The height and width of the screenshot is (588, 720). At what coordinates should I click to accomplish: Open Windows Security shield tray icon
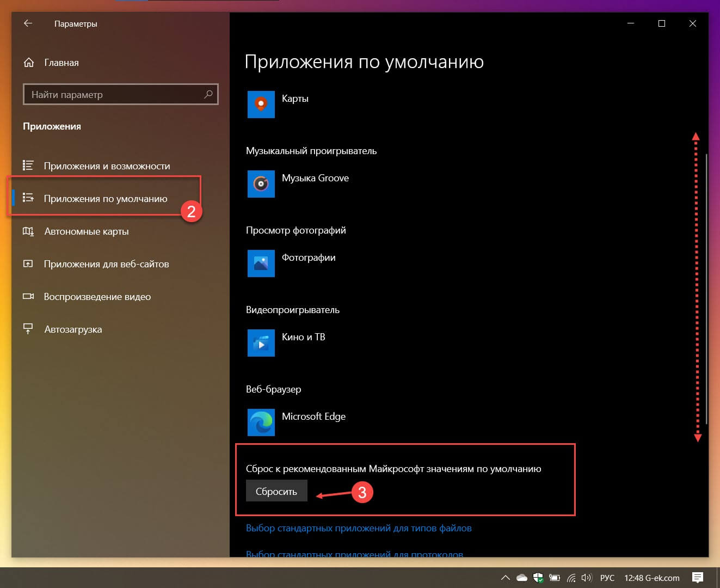pos(538,578)
